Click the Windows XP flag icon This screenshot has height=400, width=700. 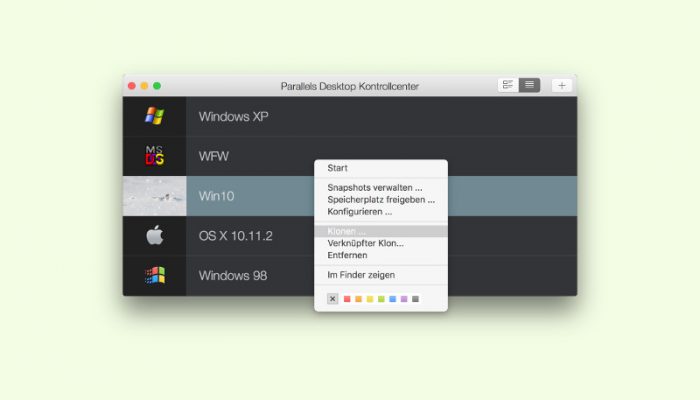click(154, 116)
